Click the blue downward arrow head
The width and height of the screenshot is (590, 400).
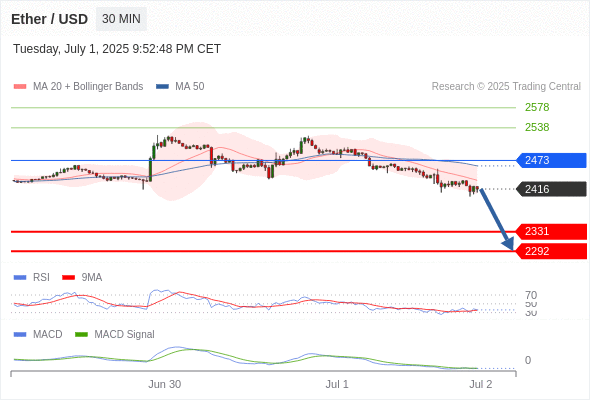[509, 244]
